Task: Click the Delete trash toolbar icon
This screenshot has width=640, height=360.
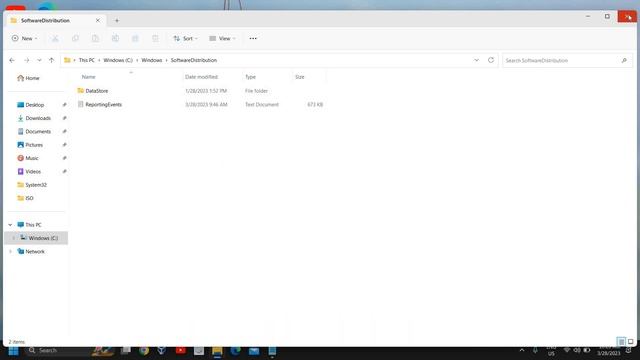Action: 155,38
